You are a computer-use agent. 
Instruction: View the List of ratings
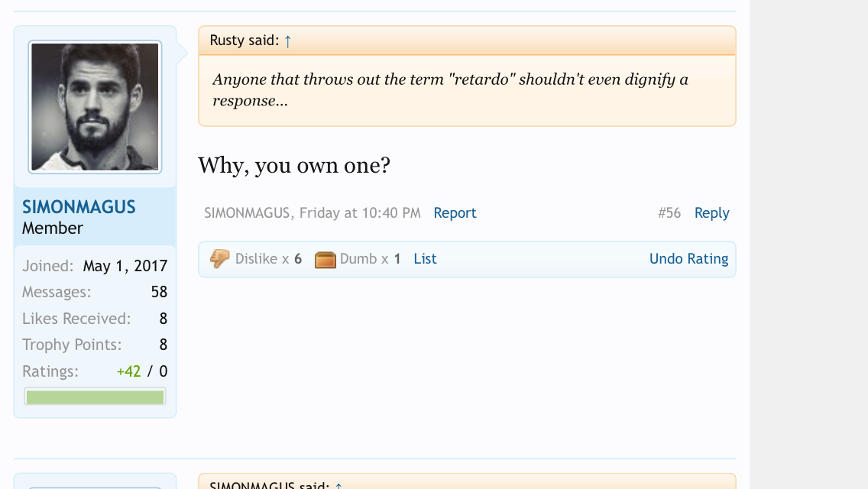(425, 259)
